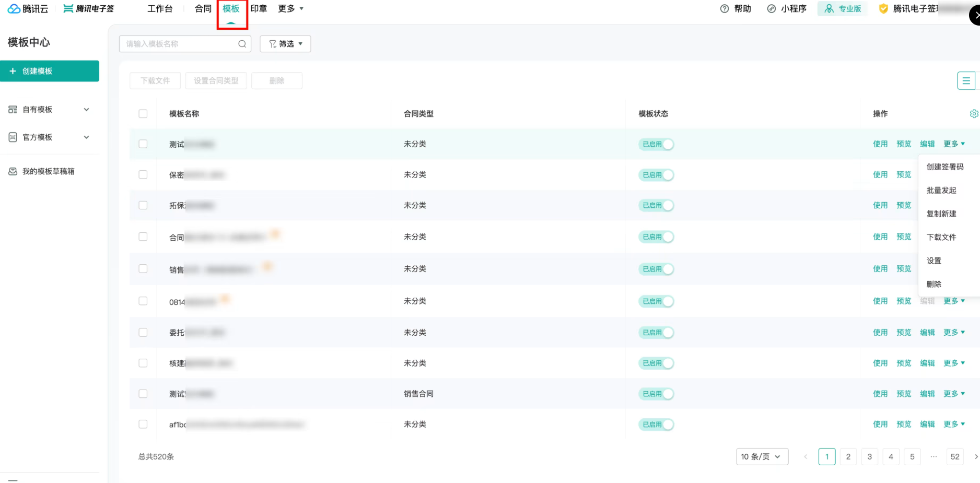Open 我的模板草稿箱 drafts box
The height and width of the screenshot is (483, 980).
(x=48, y=171)
